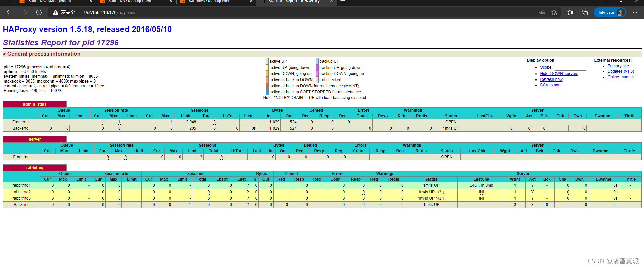Image resolution: width=644 pixels, height=267 pixels.
Task: Click the Scope text field
Action: pos(570,67)
